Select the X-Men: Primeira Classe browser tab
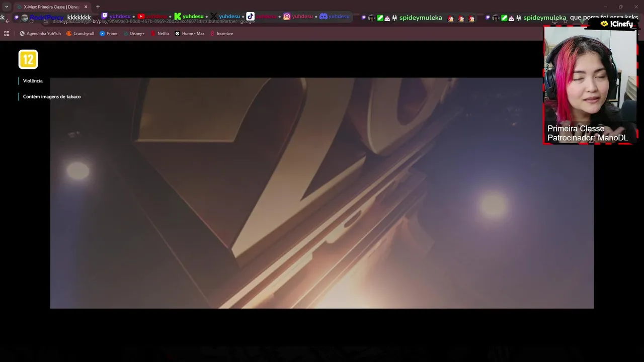Screen dimensions: 644x362 click(x=52, y=7)
